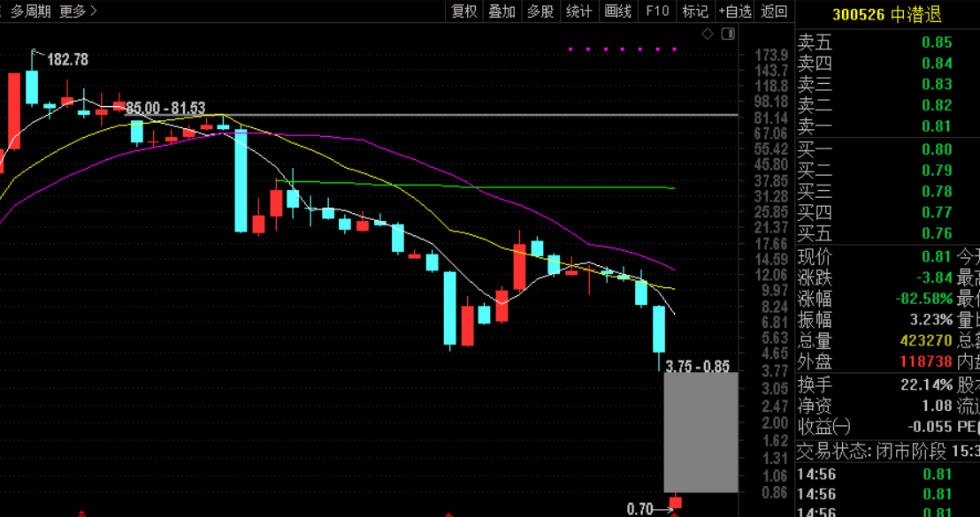Viewport: 980px width, 517px height.
Task: Open the 叠加 overlay option
Action: pos(501,11)
